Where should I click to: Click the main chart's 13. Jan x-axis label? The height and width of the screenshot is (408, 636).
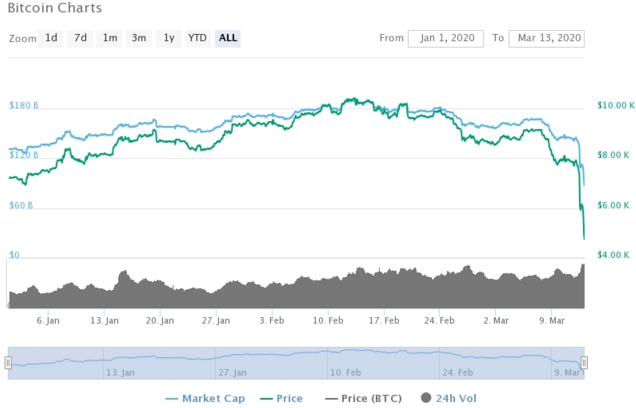104,320
